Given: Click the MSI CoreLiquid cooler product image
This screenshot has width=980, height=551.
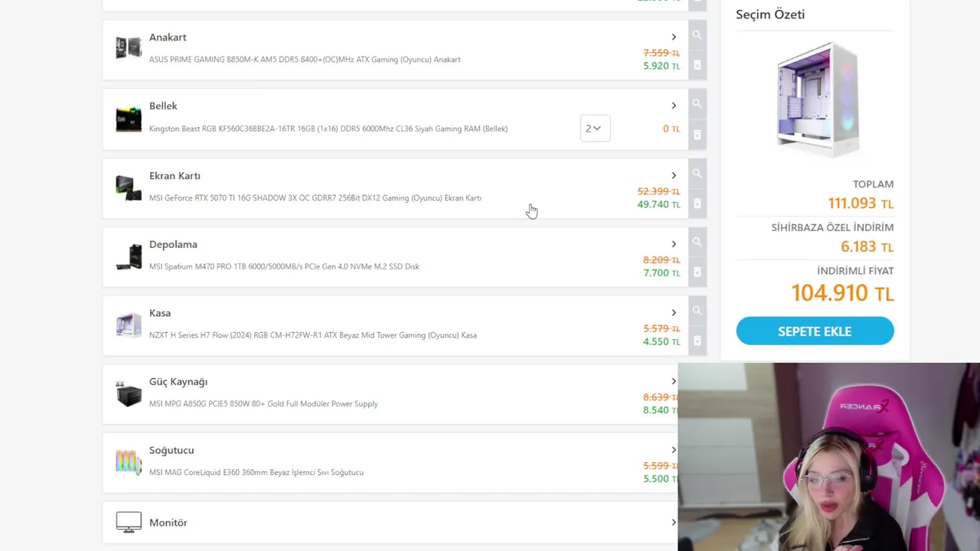Looking at the screenshot, I should click(x=129, y=462).
